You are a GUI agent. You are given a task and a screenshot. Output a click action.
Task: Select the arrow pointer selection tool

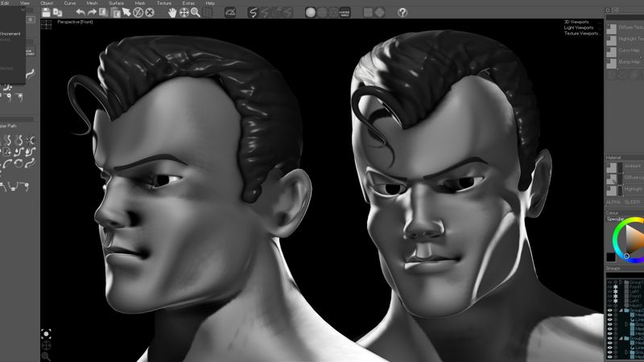[126, 12]
